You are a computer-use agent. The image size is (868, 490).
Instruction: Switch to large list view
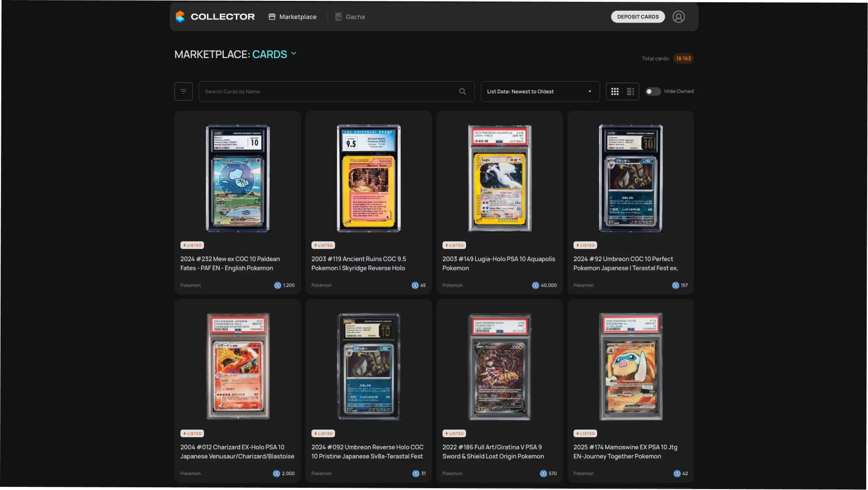(630, 92)
